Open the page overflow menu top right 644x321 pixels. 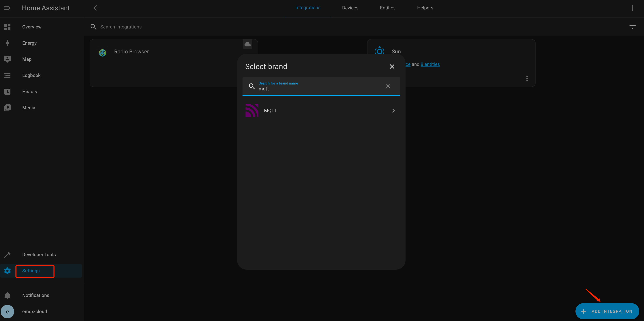633,8
